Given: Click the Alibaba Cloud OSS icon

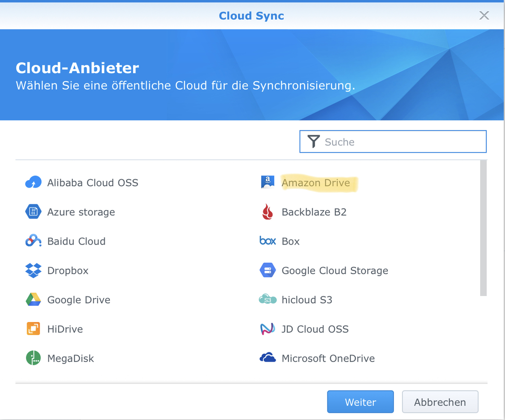Looking at the screenshot, I should pos(33,182).
